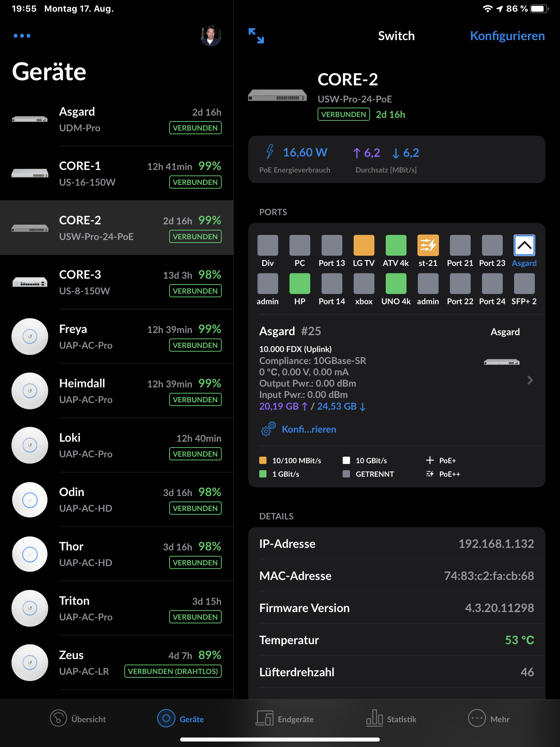
Task: Select Port 24 square
Action: (492, 283)
